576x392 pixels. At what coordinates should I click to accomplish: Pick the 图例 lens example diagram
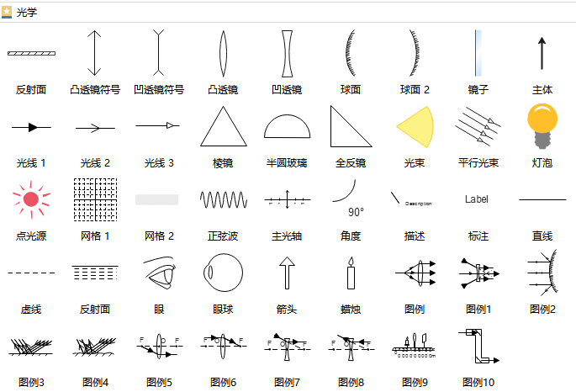415,273
